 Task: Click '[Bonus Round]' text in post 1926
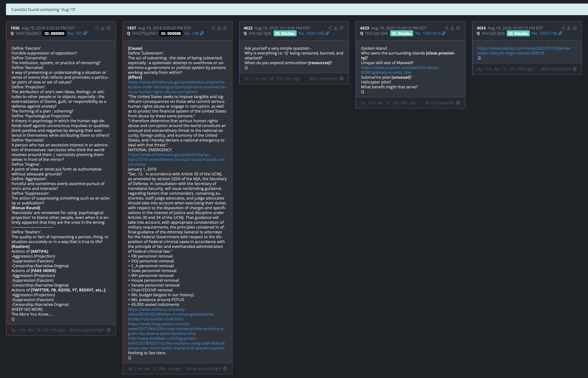click(x=26, y=208)
